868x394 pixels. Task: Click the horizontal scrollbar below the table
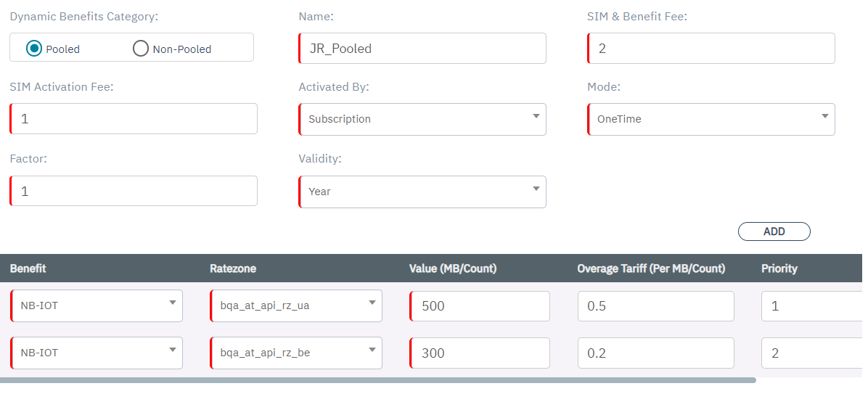coord(377,379)
